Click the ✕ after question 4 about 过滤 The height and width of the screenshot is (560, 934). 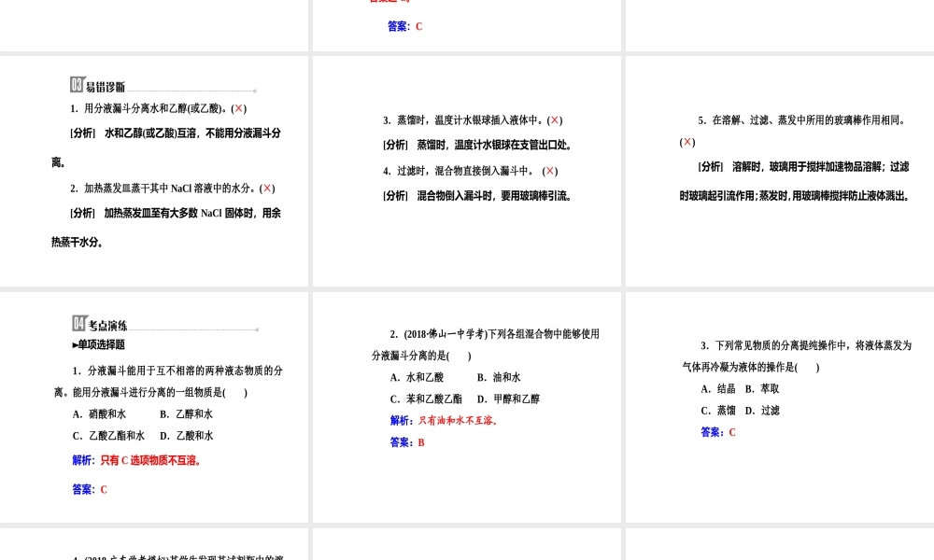point(549,171)
